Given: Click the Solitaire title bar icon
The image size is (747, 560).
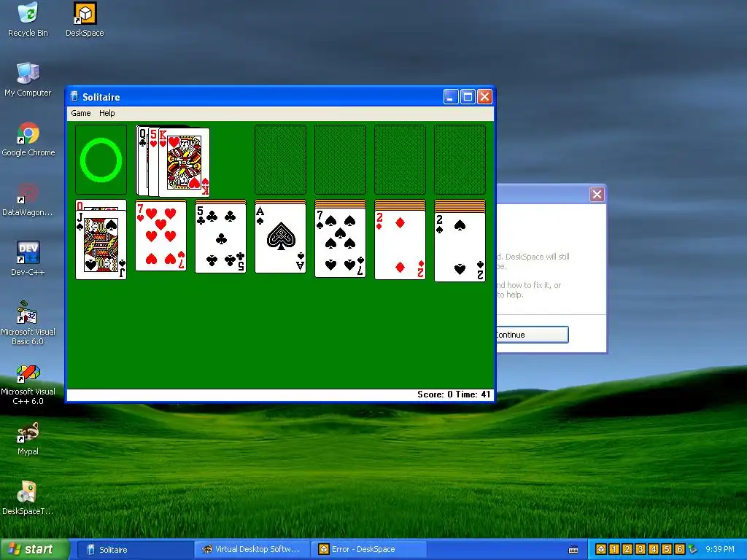Looking at the screenshot, I should click(x=74, y=97).
